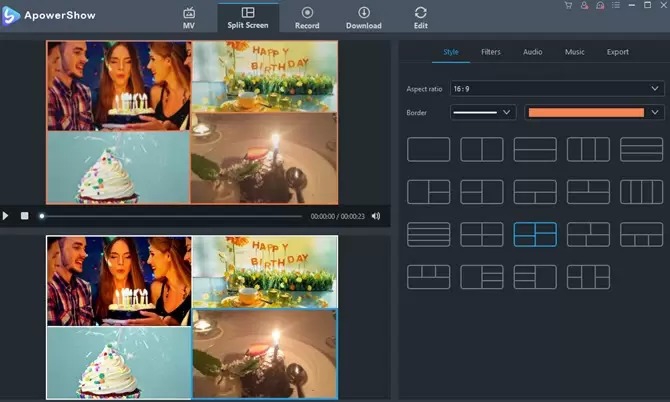The image size is (670, 402).
Task: Choose four-cell layout with staggered vertical dividers
Action: point(588,234)
